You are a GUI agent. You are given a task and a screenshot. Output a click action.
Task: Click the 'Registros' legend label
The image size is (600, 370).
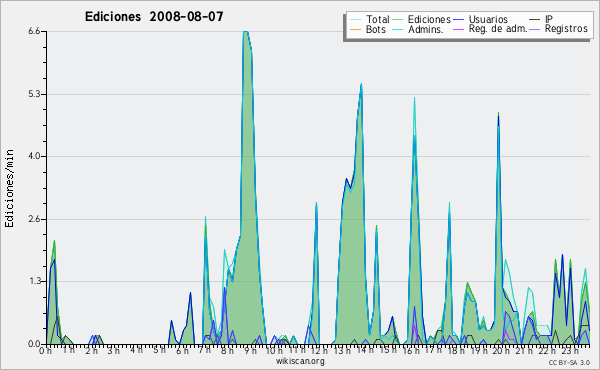click(x=566, y=29)
